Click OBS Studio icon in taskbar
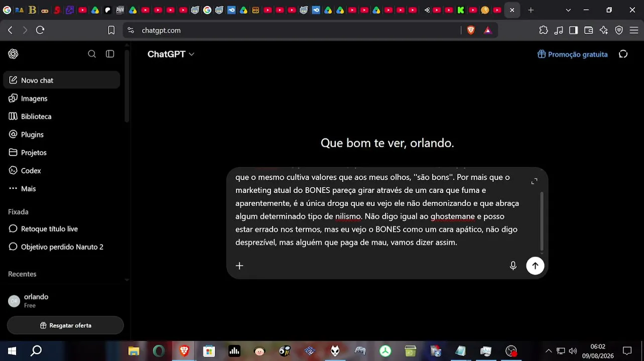The image size is (644, 361). click(511, 351)
